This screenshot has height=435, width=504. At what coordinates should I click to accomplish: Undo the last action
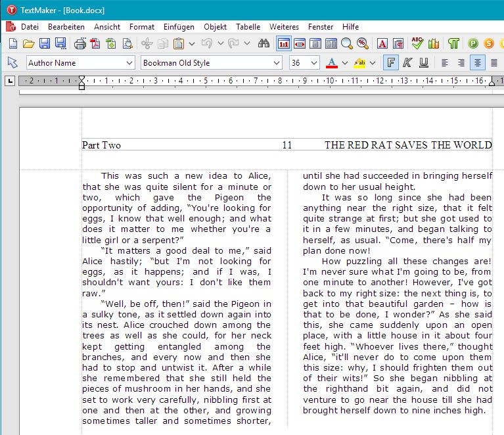(x=207, y=43)
